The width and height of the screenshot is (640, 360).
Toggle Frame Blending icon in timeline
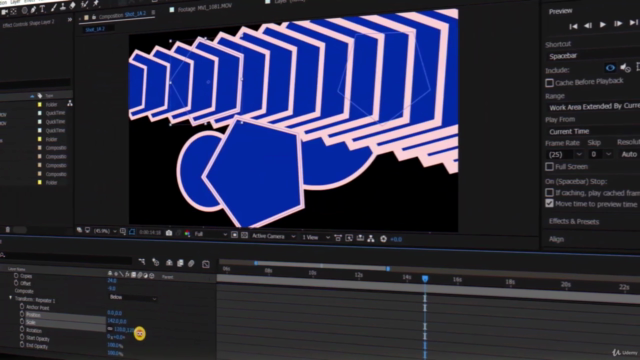[180, 263]
